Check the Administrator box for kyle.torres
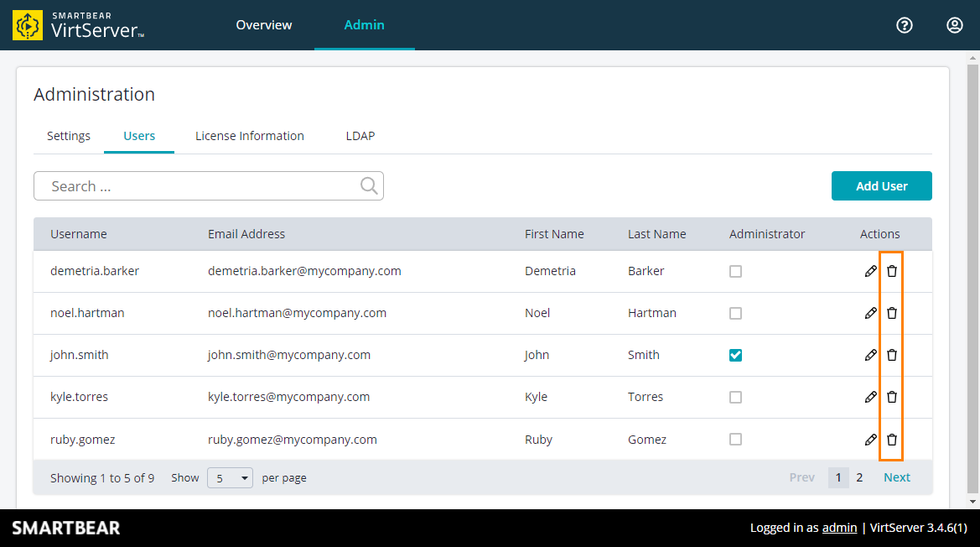 (735, 396)
